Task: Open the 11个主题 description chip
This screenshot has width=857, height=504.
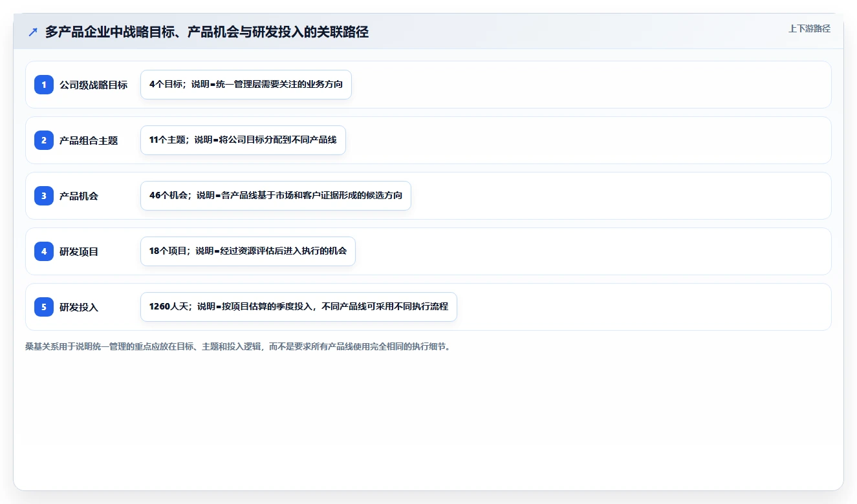Action: pyautogui.click(x=243, y=140)
